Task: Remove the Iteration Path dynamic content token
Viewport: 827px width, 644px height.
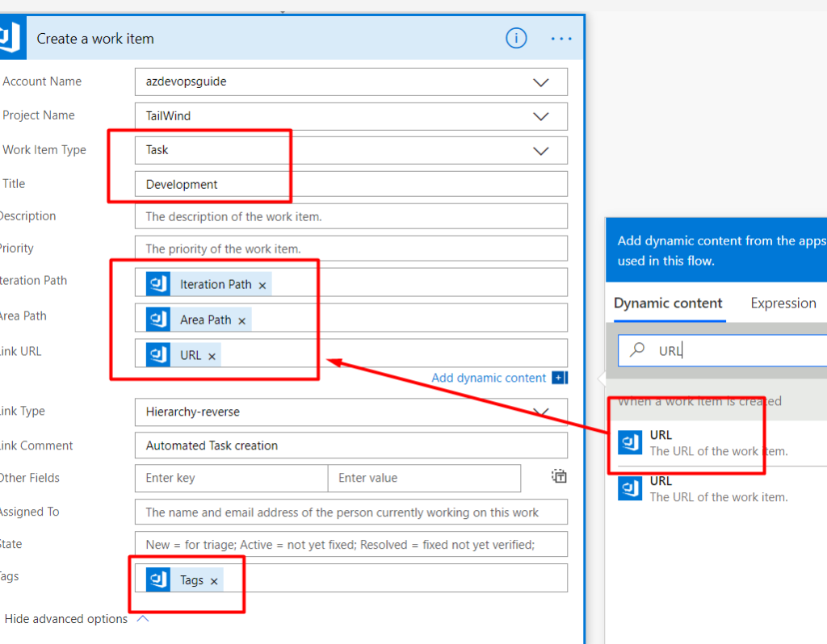Action: tap(262, 283)
